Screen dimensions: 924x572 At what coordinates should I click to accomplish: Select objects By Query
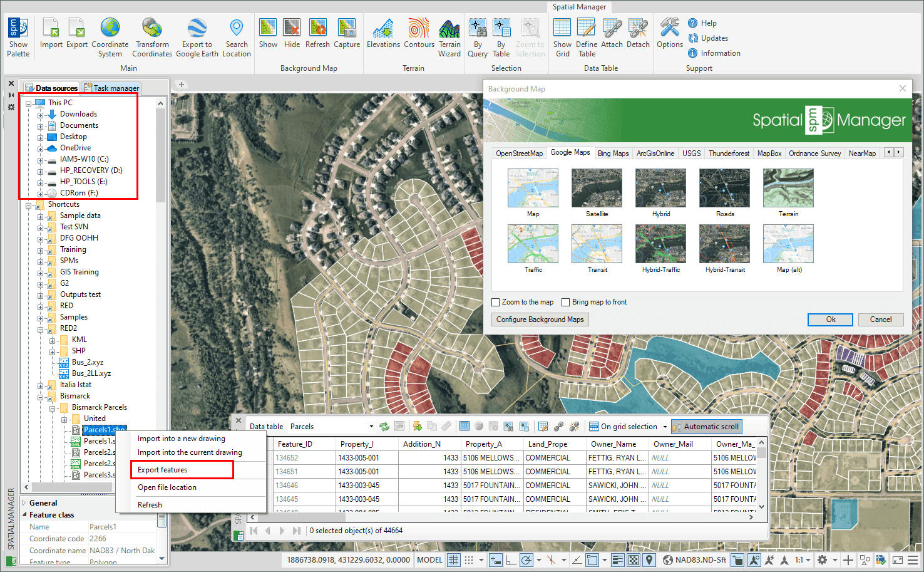tap(478, 38)
